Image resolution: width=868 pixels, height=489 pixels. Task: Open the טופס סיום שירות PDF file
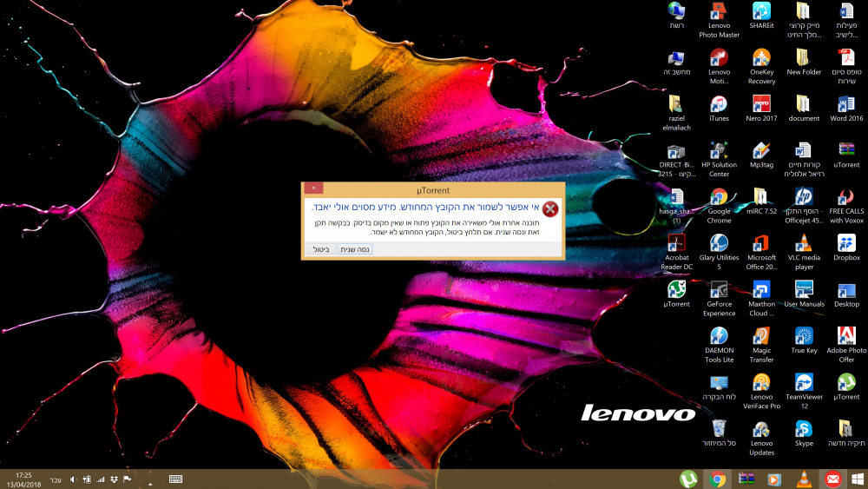[846, 67]
